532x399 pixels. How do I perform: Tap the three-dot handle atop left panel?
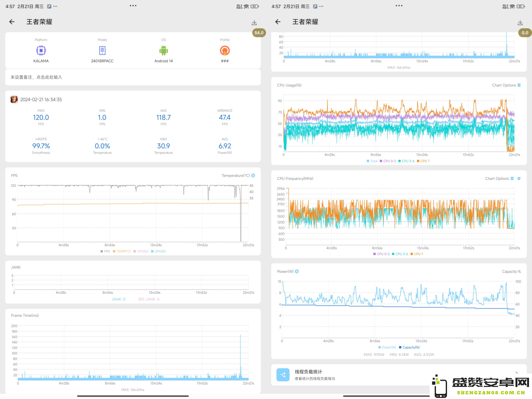point(133,6)
